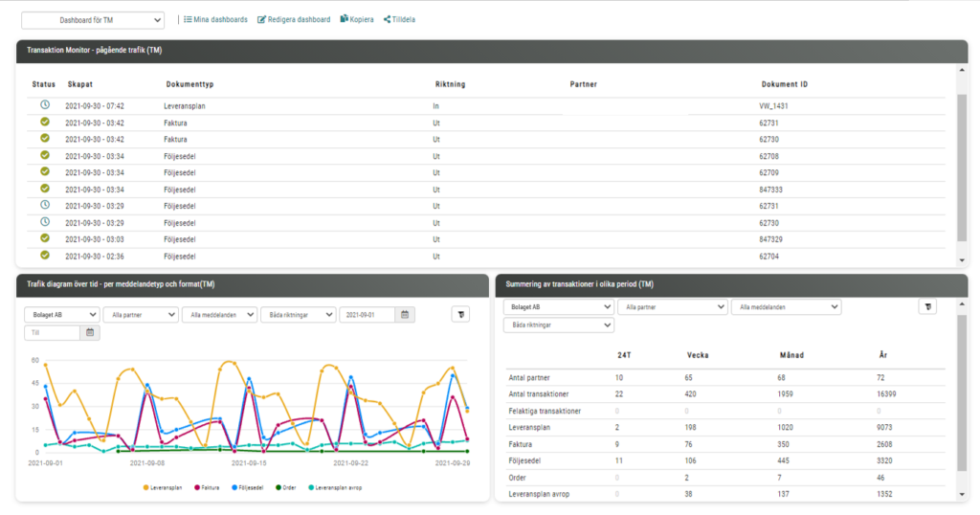Screen dimensions: 980x515
Task: Expand Alla meddelanden dropdown in traffic diagram
Action: coord(219,314)
